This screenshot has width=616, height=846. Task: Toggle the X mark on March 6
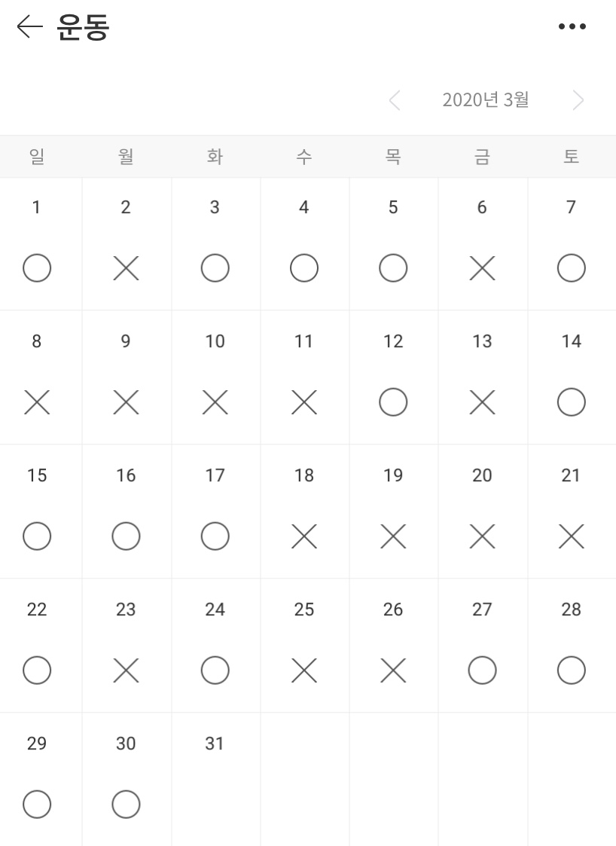click(x=482, y=268)
